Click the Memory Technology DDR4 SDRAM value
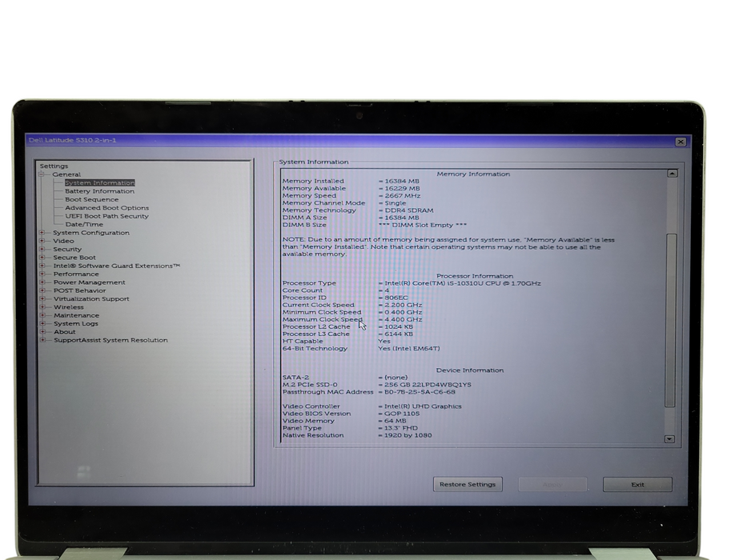Screen dimensions: 747x560 pos(409,210)
